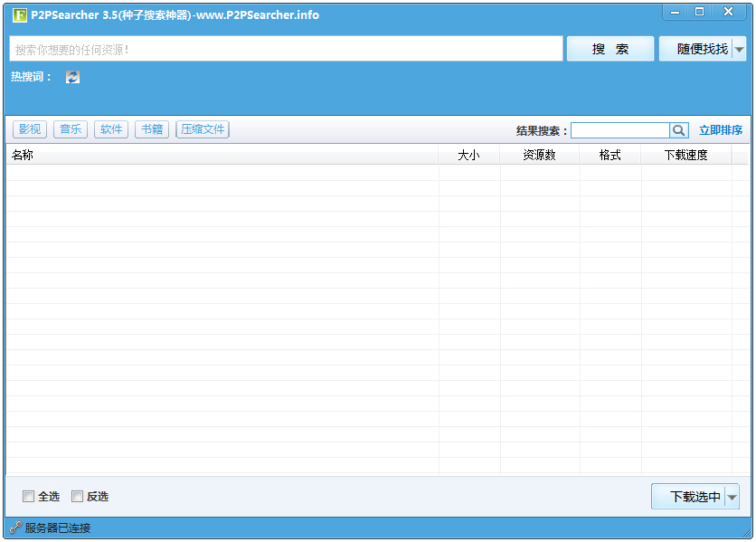Filter results by 压缩文件
This screenshot has width=756, height=542.
pos(203,129)
